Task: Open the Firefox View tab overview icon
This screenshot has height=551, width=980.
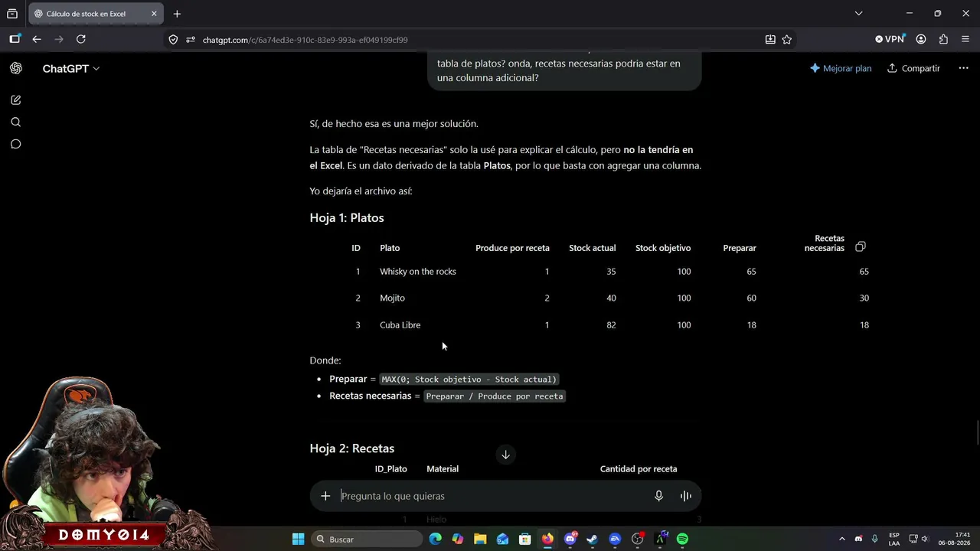Action: pyautogui.click(x=12, y=14)
